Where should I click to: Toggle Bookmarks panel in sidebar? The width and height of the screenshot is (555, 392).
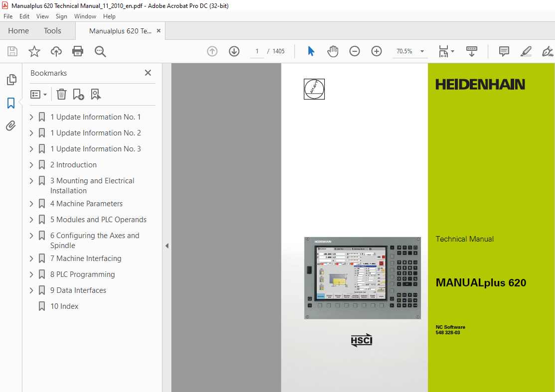pyautogui.click(x=11, y=103)
